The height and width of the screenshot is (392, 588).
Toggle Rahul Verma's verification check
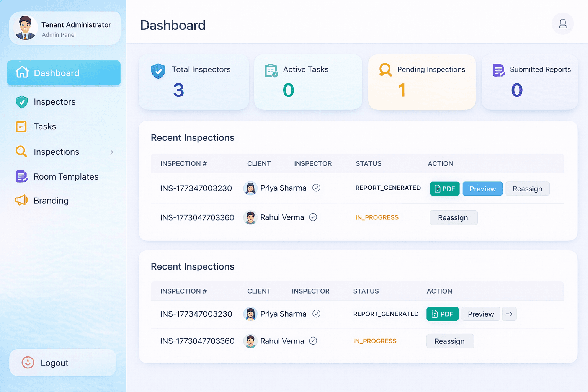click(313, 217)
